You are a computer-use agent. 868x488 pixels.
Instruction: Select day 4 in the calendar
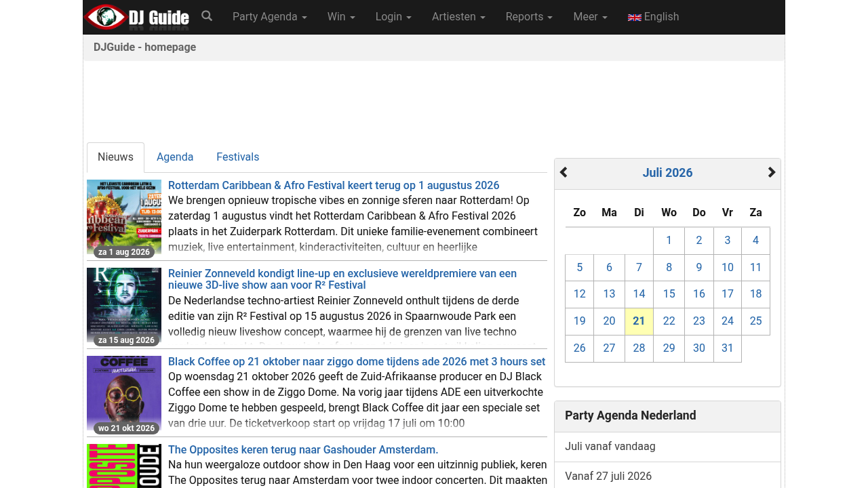(755, 241)
